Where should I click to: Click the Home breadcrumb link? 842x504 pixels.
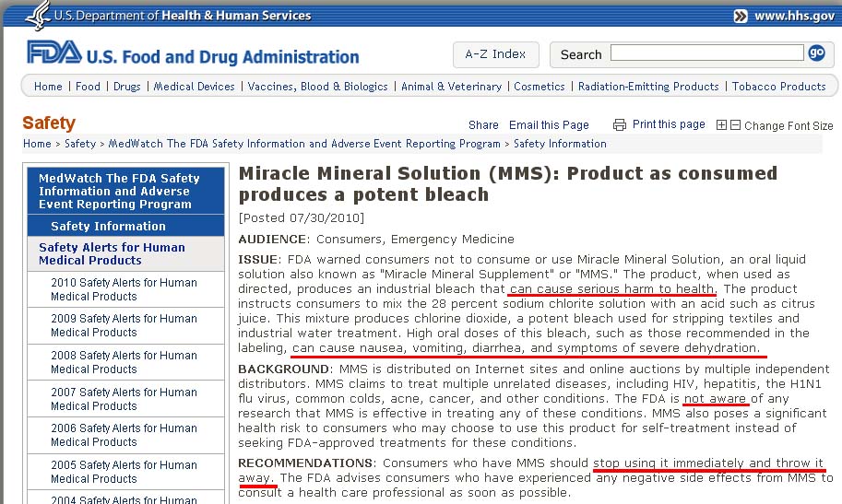pos(37,144)
